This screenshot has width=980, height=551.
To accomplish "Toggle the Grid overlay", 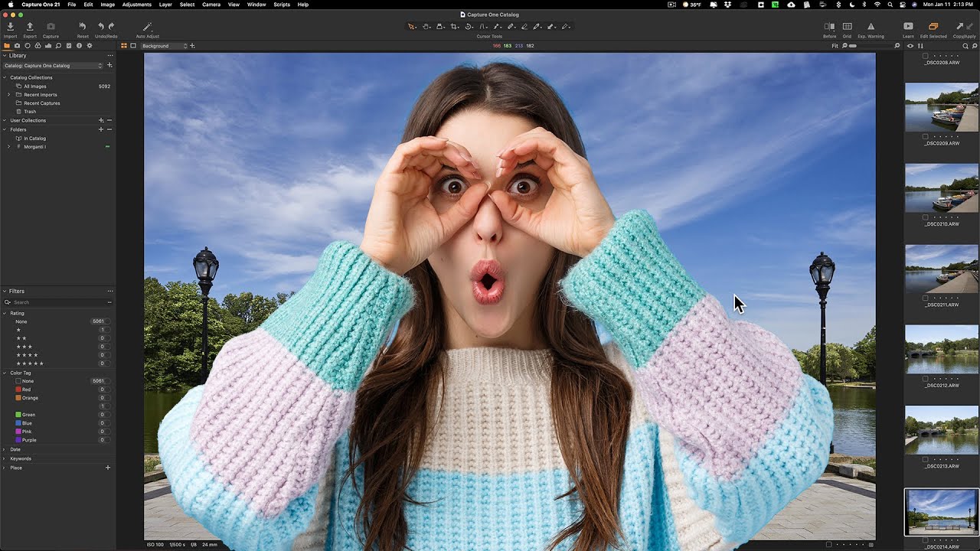I will point(847,27).
